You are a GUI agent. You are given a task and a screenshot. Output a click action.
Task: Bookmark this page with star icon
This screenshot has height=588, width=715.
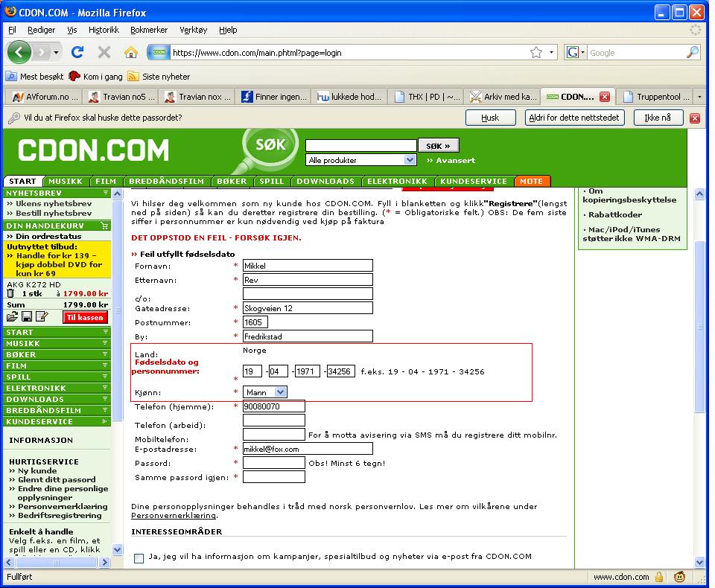(536, 52)
